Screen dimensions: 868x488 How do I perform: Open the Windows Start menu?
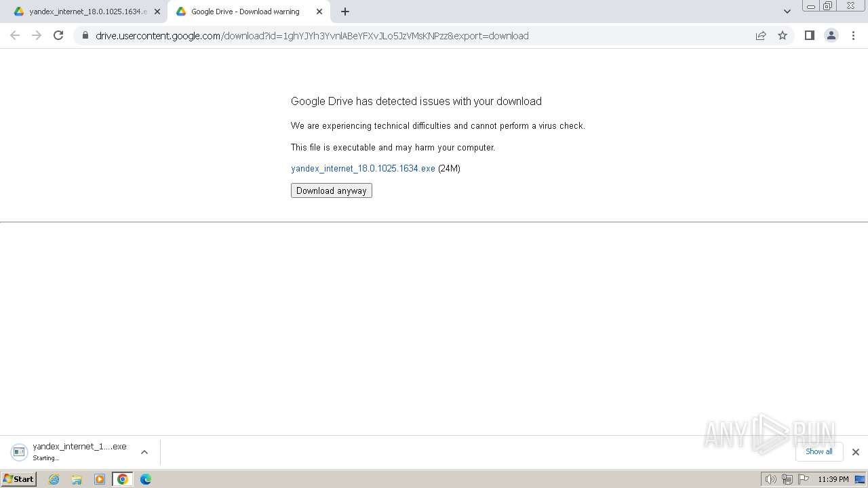(19, 479)
